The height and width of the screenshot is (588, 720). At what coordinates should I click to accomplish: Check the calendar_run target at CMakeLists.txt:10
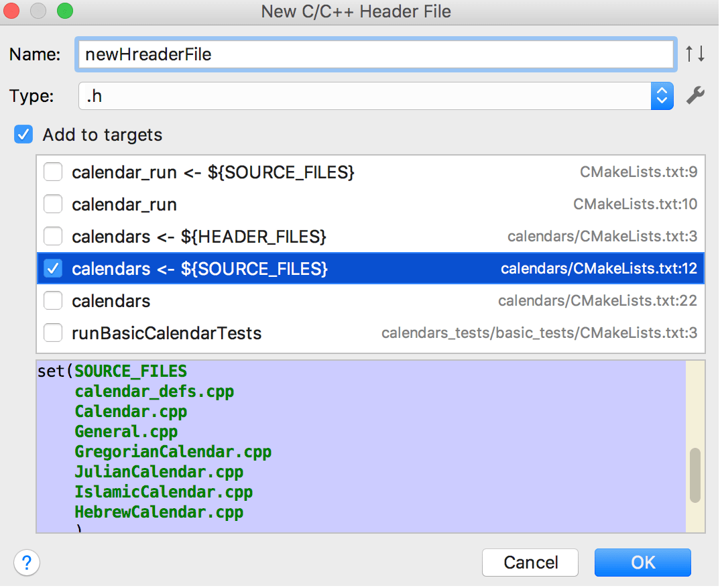coord(53,204)
